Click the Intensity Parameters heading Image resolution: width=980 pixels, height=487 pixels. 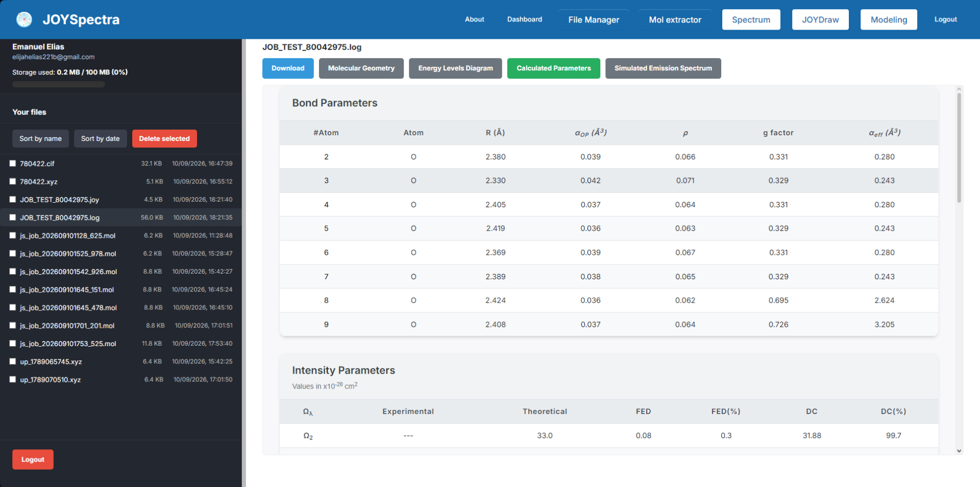pos(344,371)
